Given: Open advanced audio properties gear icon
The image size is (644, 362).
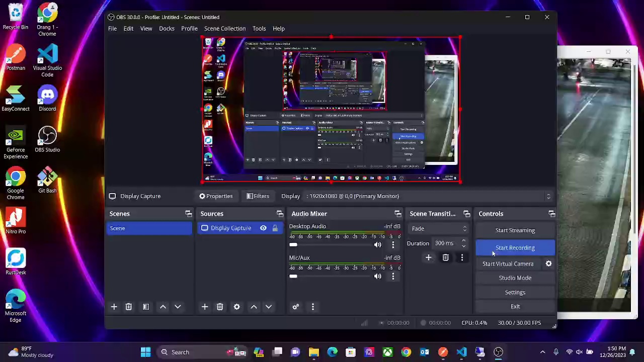Looking at the screenshot, I should [x=296, y=307].
